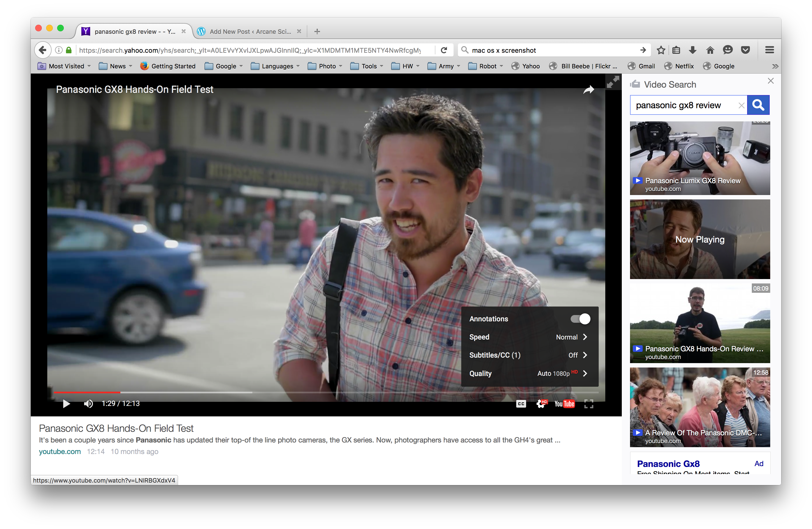Image resolution: width=812 pixels, height=529 pixels.
Task: Open video settings gear icon
Action: coord(542,403)
